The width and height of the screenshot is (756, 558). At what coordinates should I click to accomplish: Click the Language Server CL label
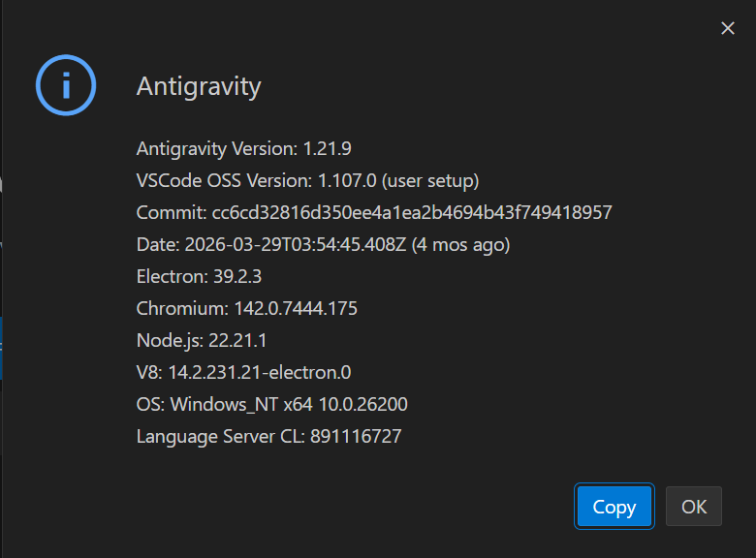[221, 437]
